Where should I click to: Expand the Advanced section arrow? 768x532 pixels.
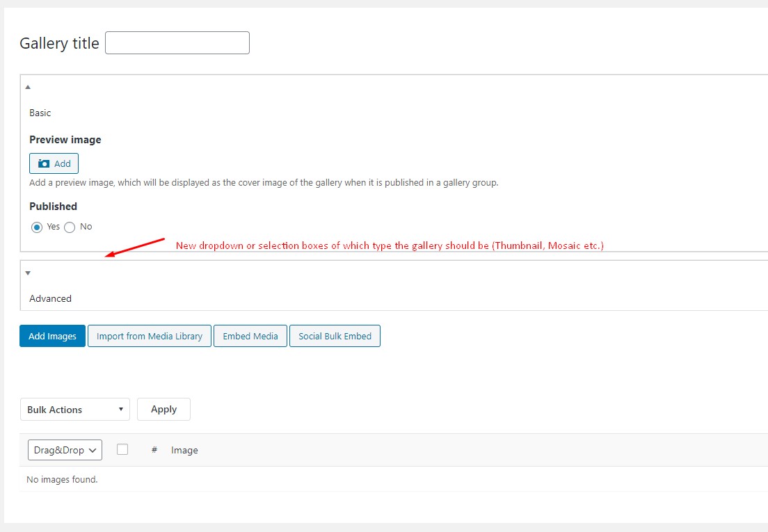click(x=28, y=273)
